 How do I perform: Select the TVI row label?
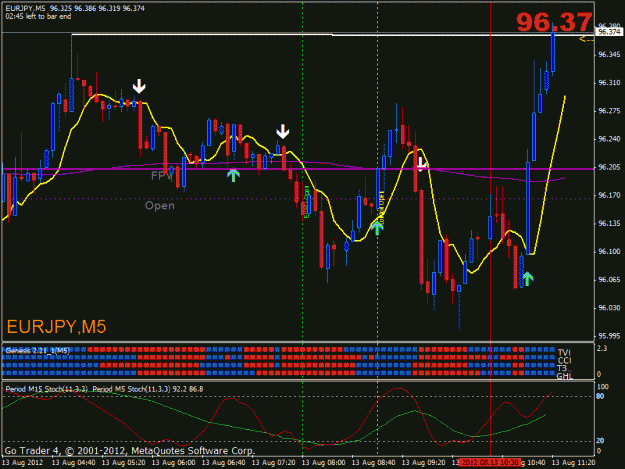[564, 353]
